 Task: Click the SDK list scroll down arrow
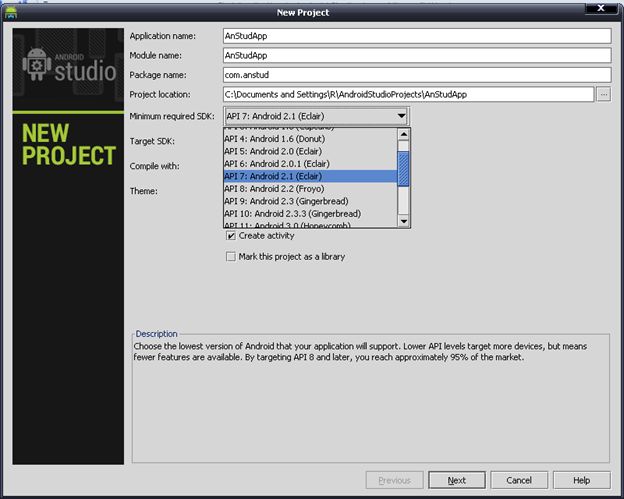coord(404,221)
